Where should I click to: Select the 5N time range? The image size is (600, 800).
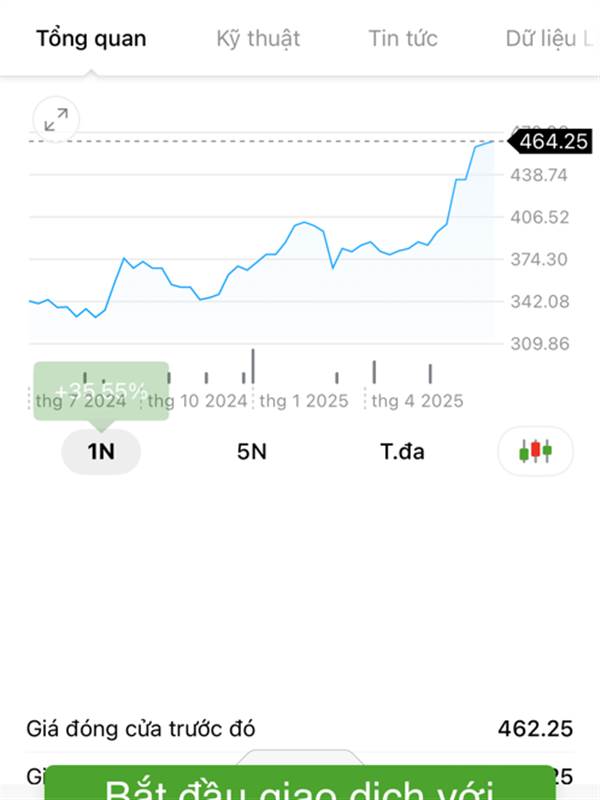point(252,452)
